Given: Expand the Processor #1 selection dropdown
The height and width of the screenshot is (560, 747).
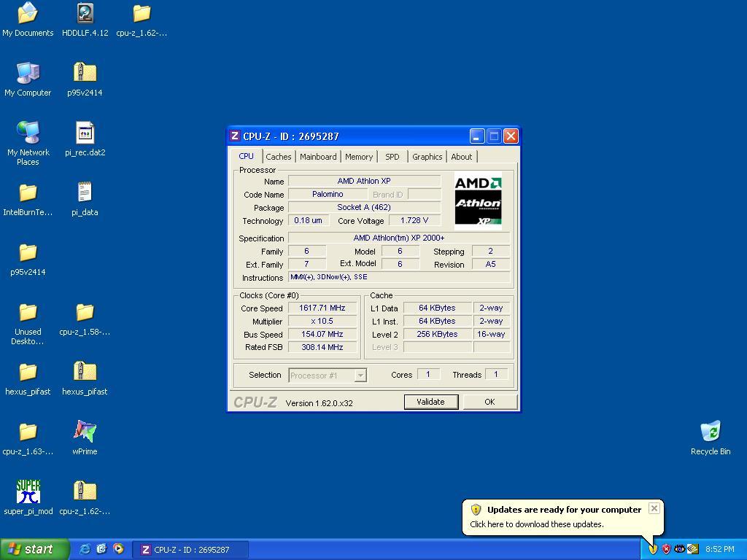Looking at the screenshot, I should coord(360,376).
